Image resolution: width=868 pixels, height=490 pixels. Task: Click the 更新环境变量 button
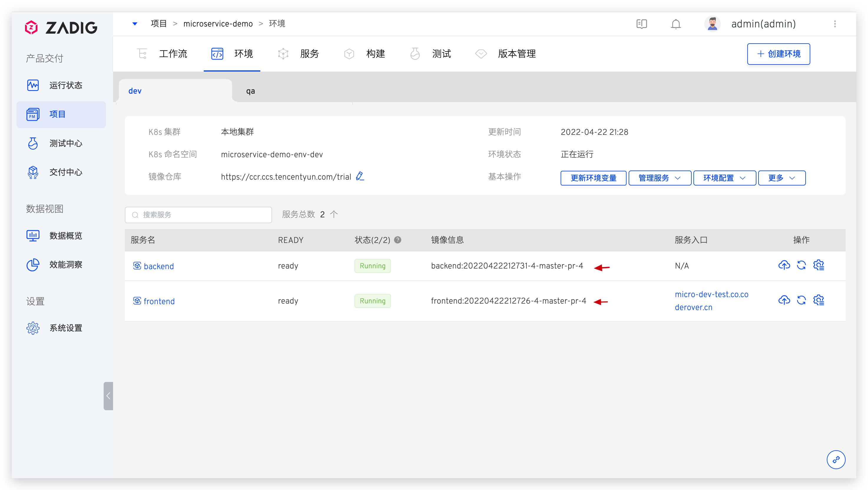coord(593,178)
